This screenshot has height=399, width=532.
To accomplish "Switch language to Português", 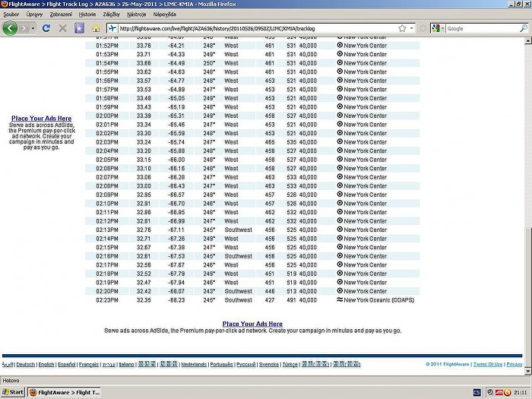I will (222, 364).
